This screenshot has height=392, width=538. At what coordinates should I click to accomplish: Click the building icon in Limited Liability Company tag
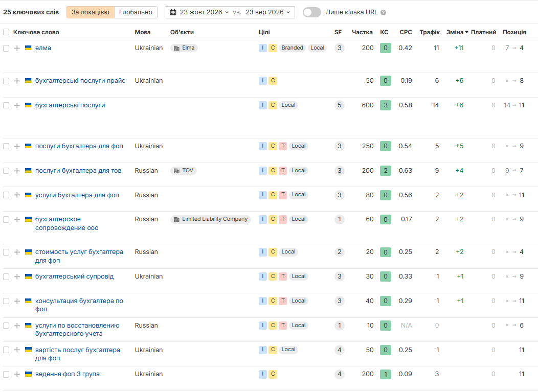tap(177, 219)
